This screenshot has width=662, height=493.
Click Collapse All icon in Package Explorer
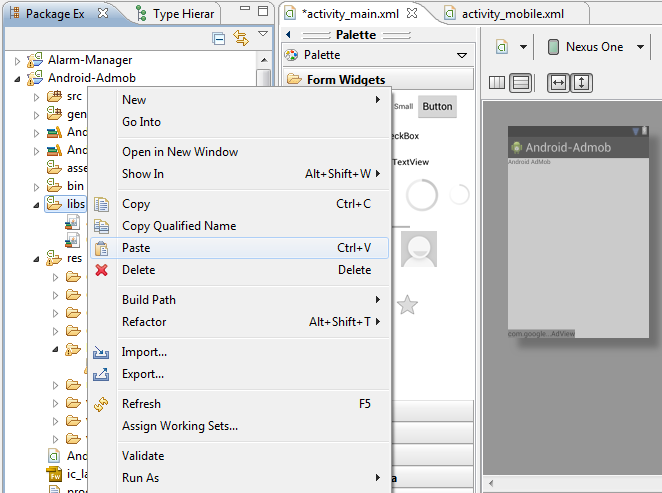[218, 39]
